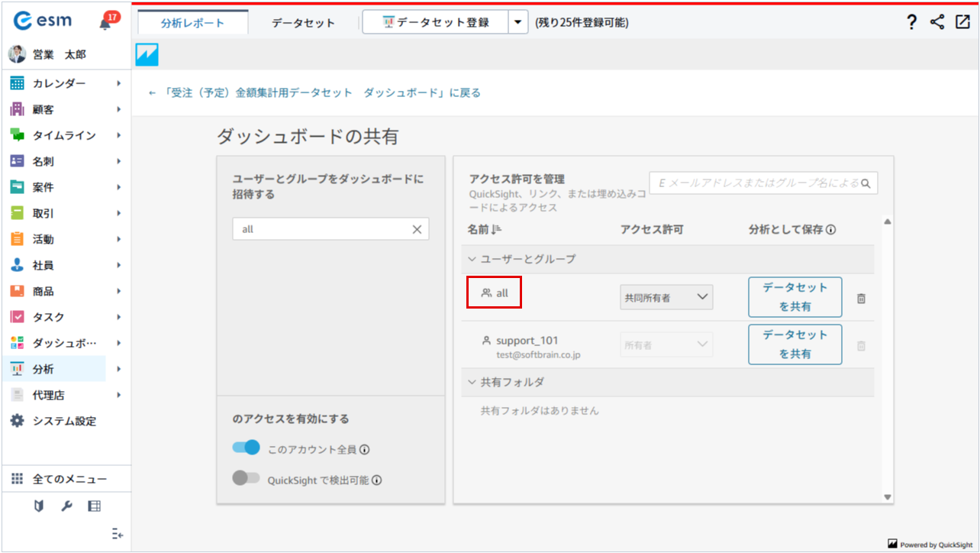Open the '共同所有者' permission dropdown
Image resolution: width=980 pixels, height=553 pixels.
tap(666, 298)
